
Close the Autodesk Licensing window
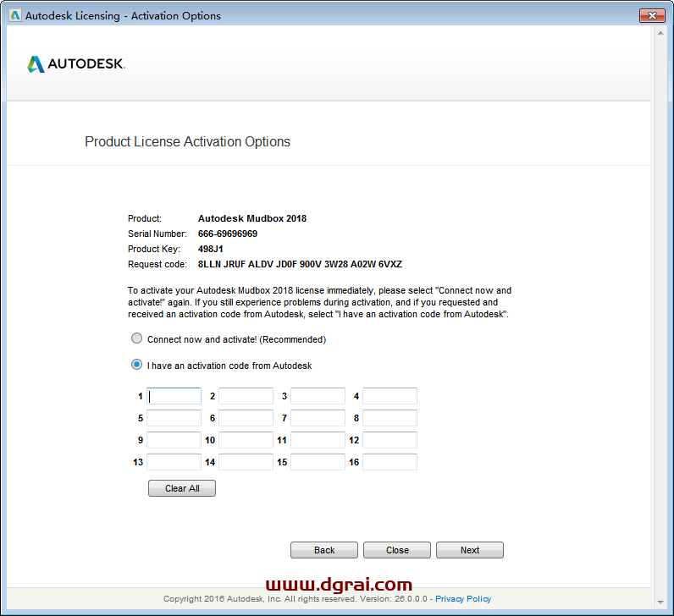tap(652, 15)
